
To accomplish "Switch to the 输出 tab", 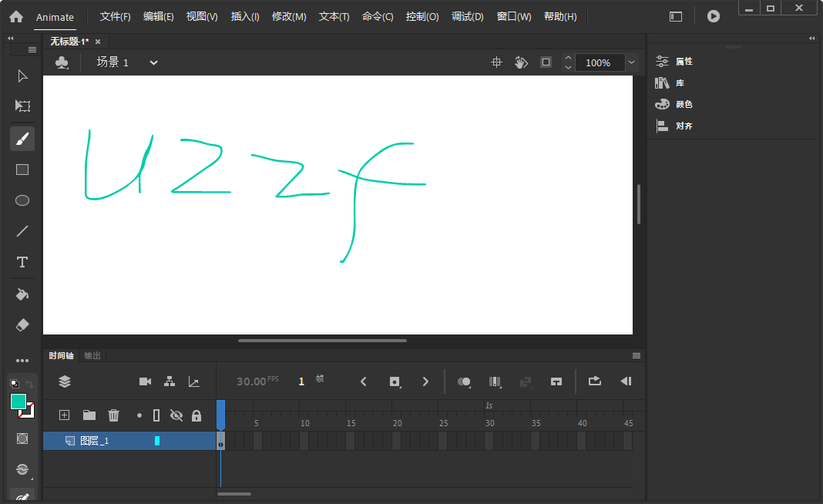I will pyautogui.click(x=92, y=355).
